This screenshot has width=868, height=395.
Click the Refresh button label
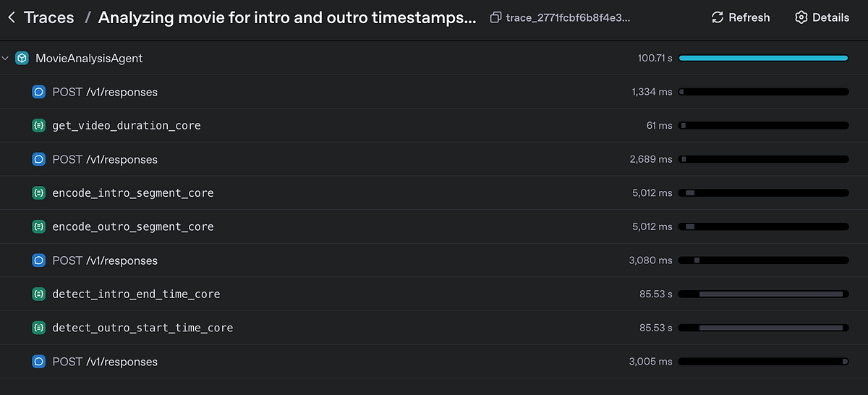coord(749,17)
